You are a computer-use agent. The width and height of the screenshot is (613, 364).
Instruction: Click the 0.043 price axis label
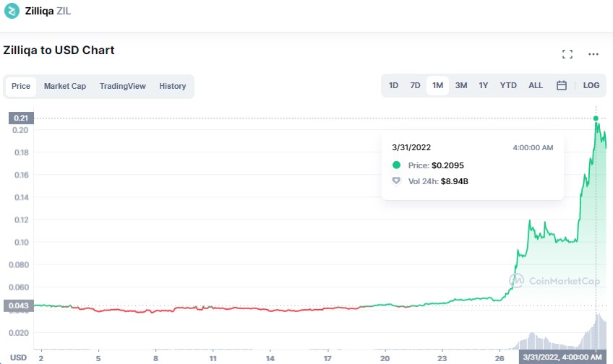click(x=19, y=305)
